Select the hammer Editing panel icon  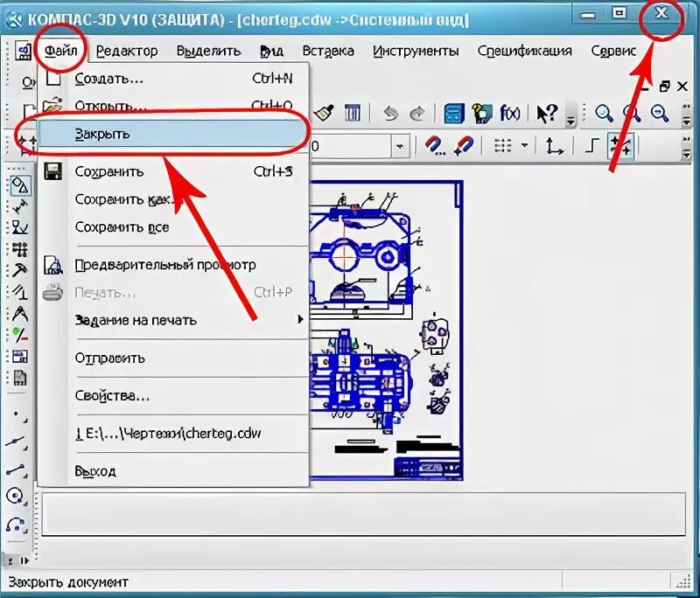(x=20, y=270)
